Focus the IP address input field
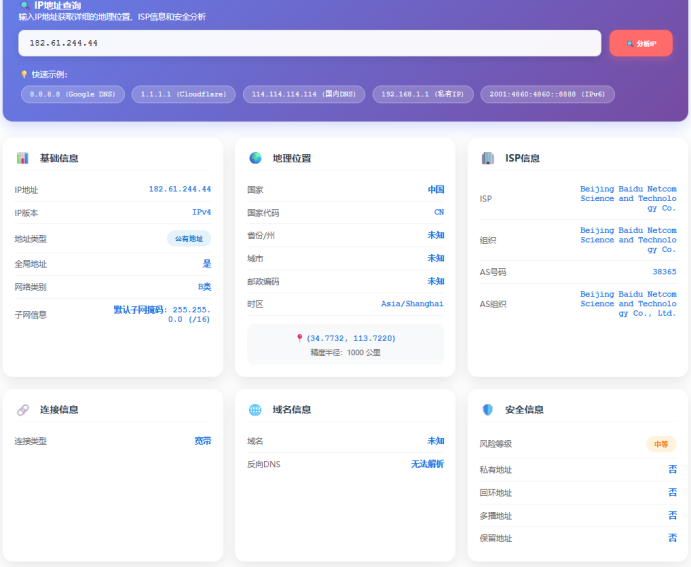 tap(309, 43)
